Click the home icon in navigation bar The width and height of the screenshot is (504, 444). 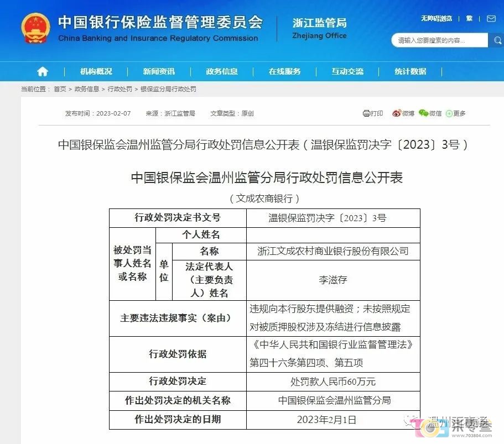click(43, 71)
